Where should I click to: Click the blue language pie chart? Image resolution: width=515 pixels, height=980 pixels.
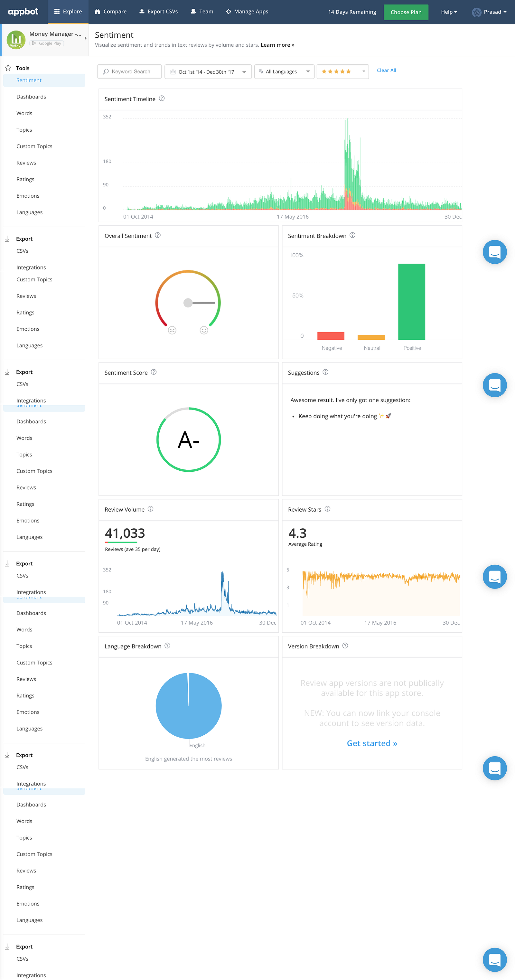point(189,706)
